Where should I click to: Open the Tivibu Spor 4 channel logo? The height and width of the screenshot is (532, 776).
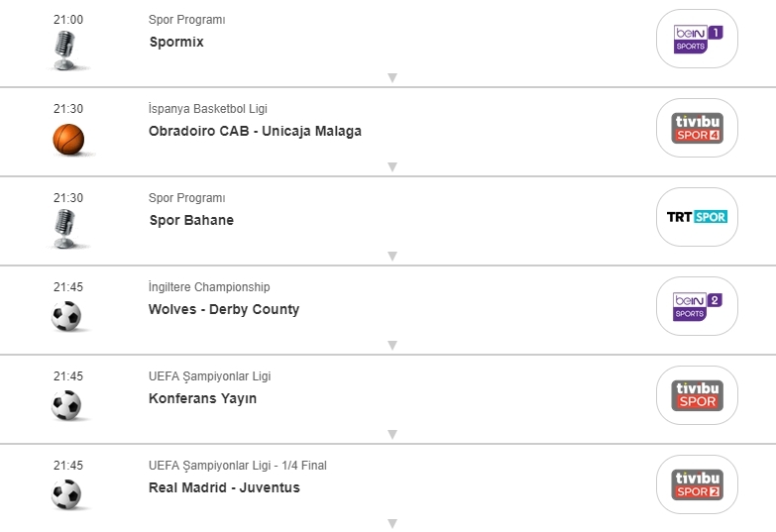tap(698, 128)
